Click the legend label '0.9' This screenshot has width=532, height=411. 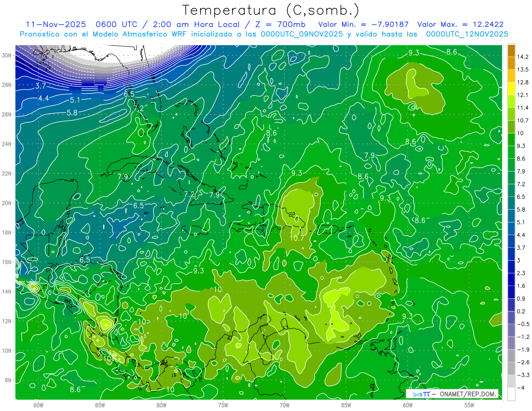[x=521, y=299]
